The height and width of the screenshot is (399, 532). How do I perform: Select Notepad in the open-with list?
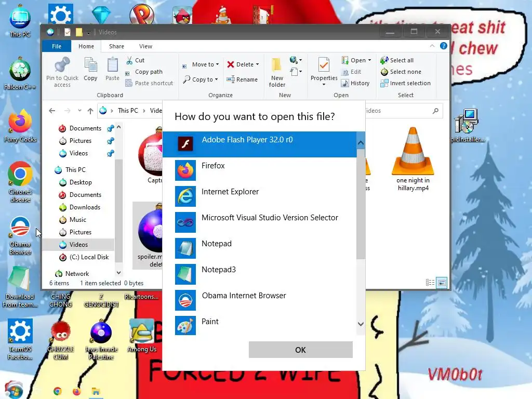pos(260,248)
